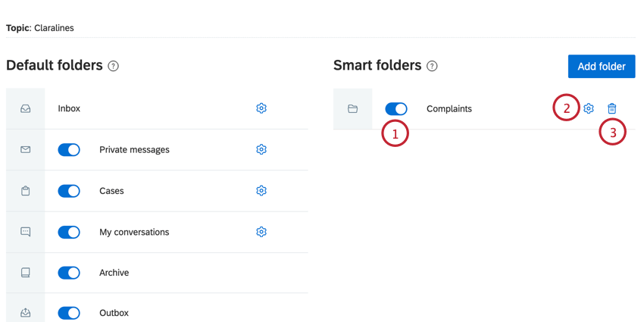Viewport: 644px width, 322px height.
Task: Show help for Smart folders
Action: 432,66
